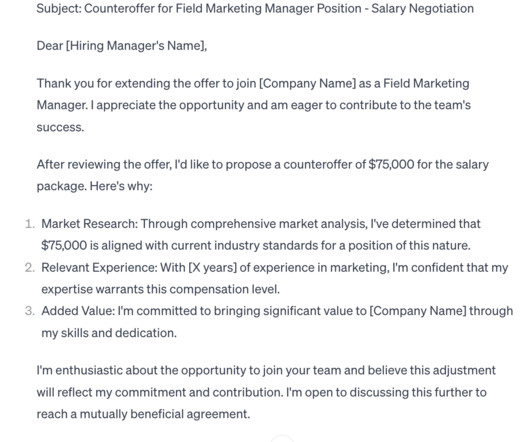Screen dimensions: 530x442
Task: Click the $75,000 amount in the Market Research item
Action: [64, 245]
